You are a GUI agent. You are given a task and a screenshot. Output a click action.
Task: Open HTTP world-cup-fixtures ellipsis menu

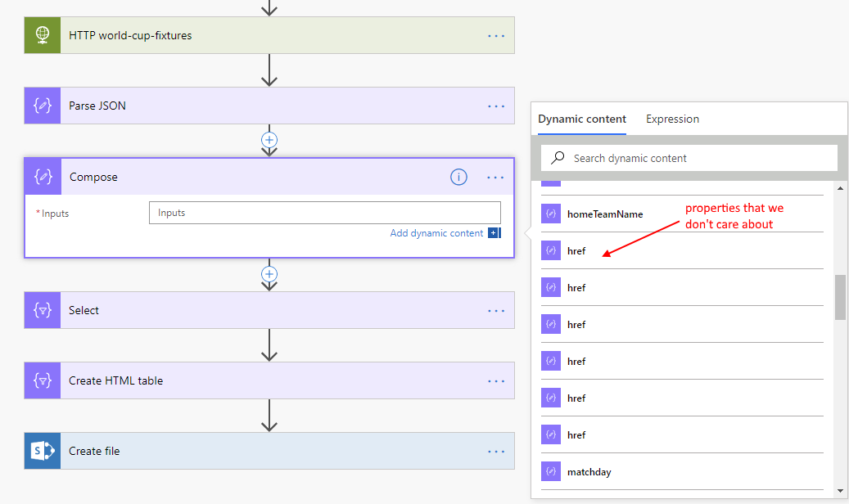[x=496, y=36]
